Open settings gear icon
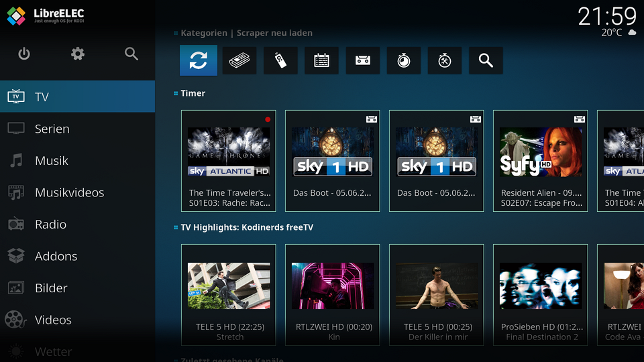The width and height of the screenshot is (644, 362). pyautogui.click(x=78, y=54)
